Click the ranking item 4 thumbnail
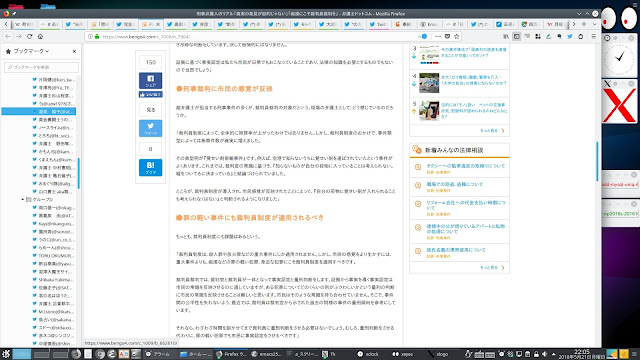The width and height of the screenshot is (640, 360). 429,83
